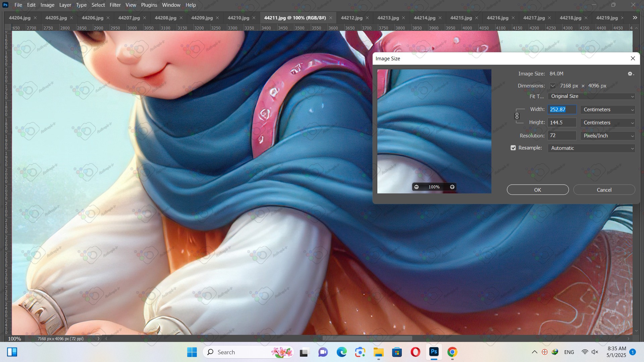Screen dimensions: 644x362
Task: Click the muted volume tray icon
Action: [595, 352]
